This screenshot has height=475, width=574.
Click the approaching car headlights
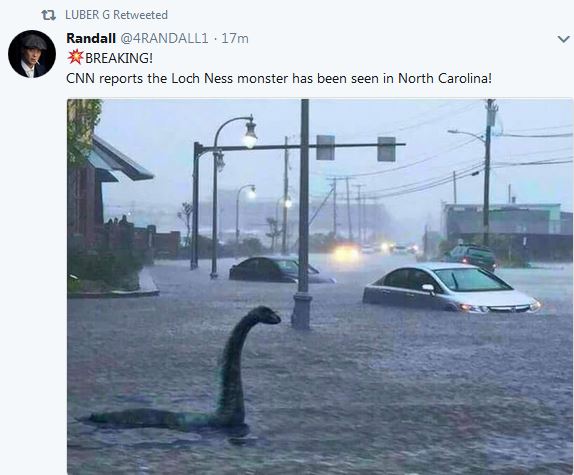[x=346, y=253]
